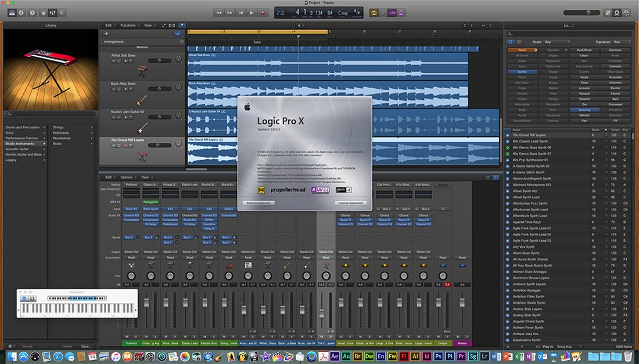Toggle the yellow Cycle mode button
The height and width of the screenshot is (364, 639).
(374, 13)
